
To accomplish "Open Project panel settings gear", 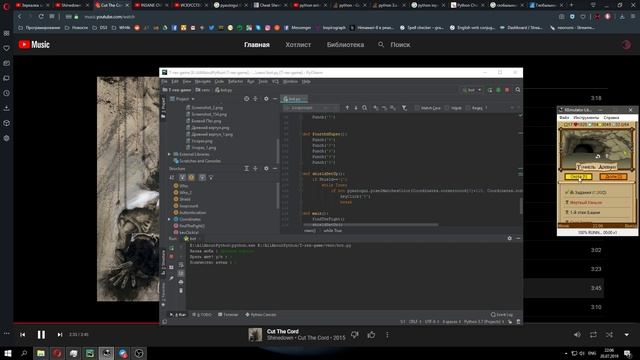I will pos(266,99).
